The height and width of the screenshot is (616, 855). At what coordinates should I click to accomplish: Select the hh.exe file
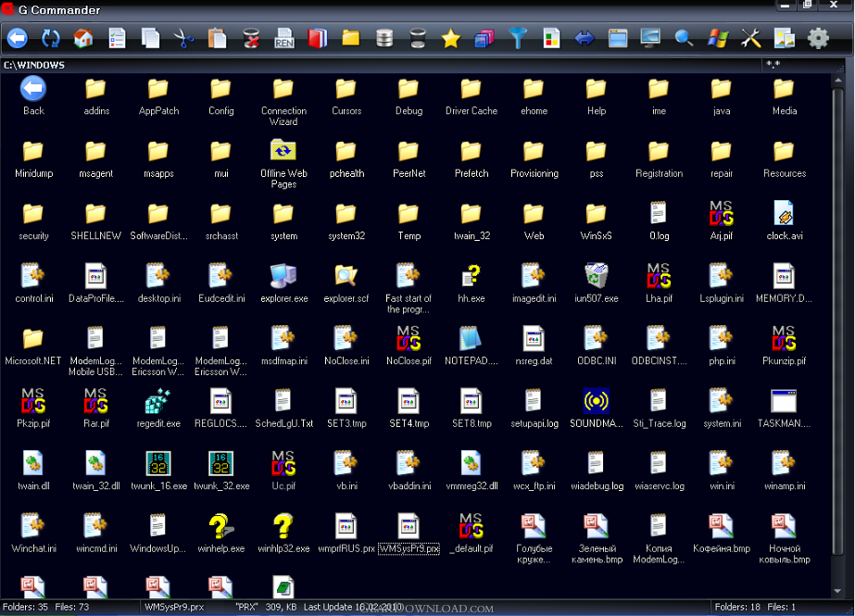[472, 284]
